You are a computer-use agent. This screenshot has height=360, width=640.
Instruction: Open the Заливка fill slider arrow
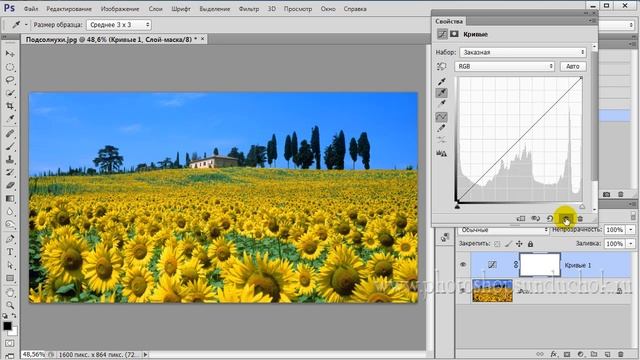[x=631, y=244]
